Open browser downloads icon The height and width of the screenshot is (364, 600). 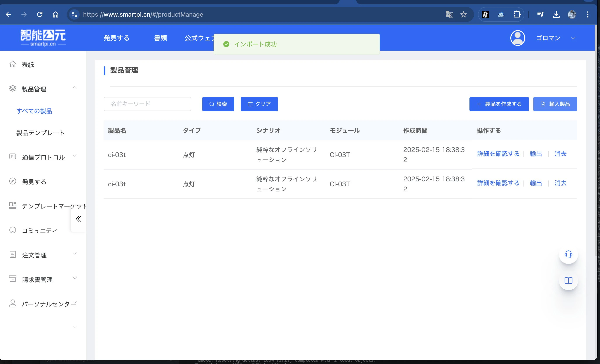pyautogui.click(x=556, y=15)
